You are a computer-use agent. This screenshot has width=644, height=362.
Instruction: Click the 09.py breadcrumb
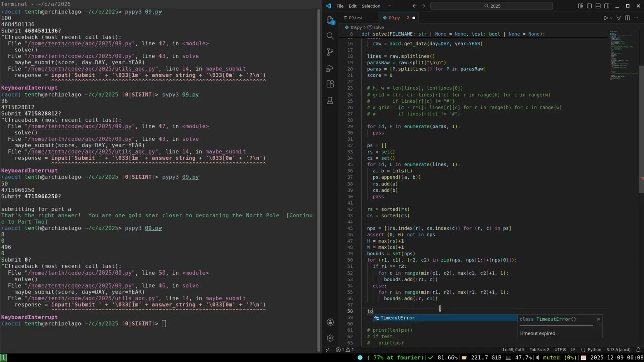[x=356, y=27]
